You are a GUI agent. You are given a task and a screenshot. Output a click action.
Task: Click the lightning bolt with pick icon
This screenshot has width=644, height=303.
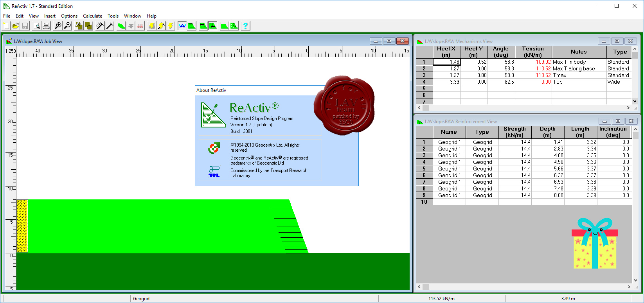pos(161,26)
